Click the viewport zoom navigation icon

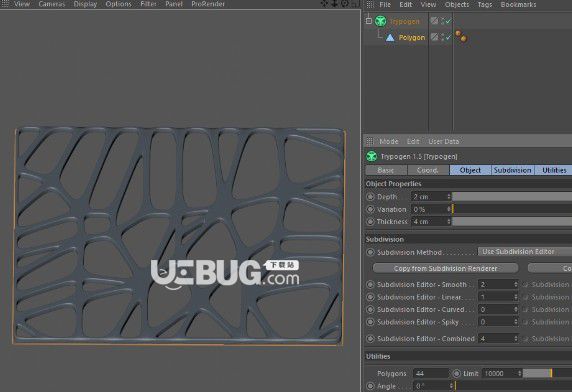[334, 4]
